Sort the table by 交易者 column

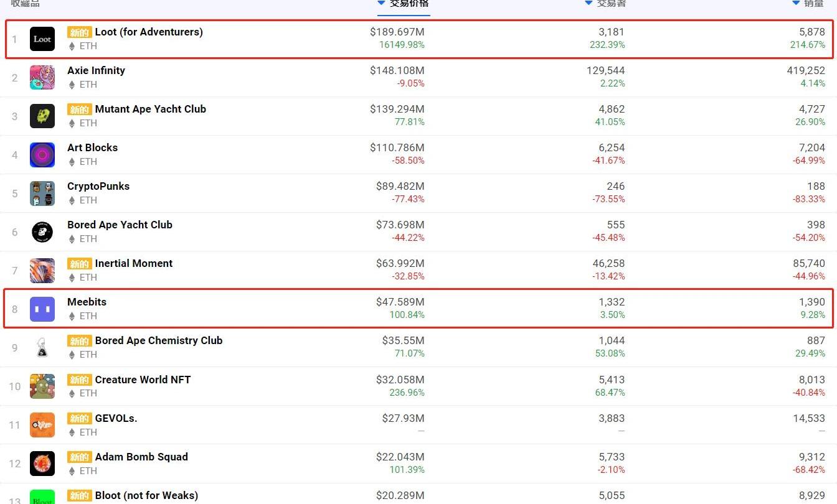pos(605,4)
